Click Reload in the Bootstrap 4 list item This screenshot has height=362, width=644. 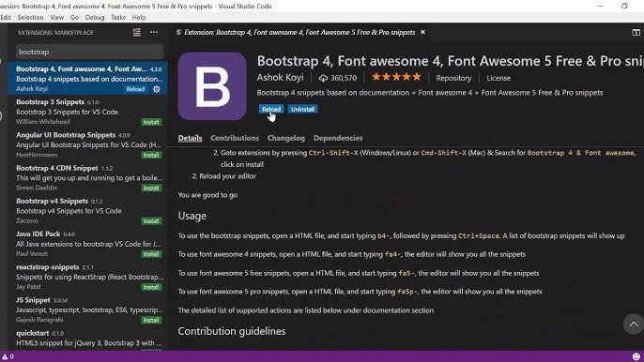click(135, 89)
